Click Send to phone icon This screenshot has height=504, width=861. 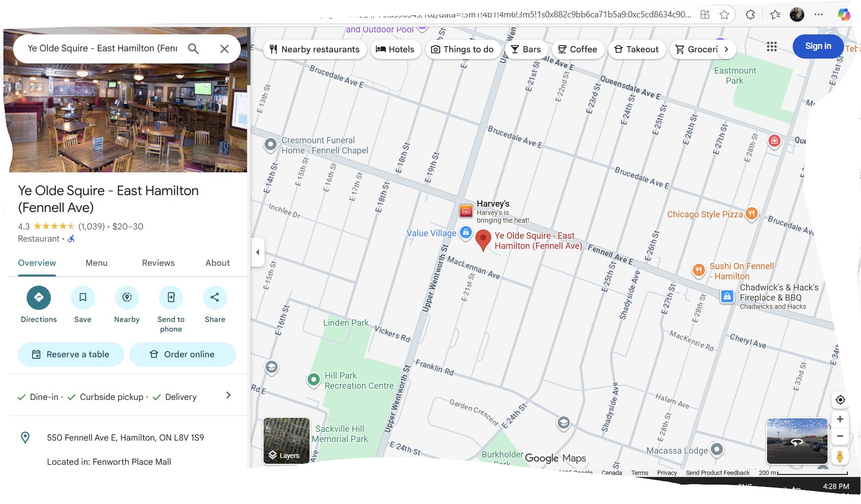point(171,297)
